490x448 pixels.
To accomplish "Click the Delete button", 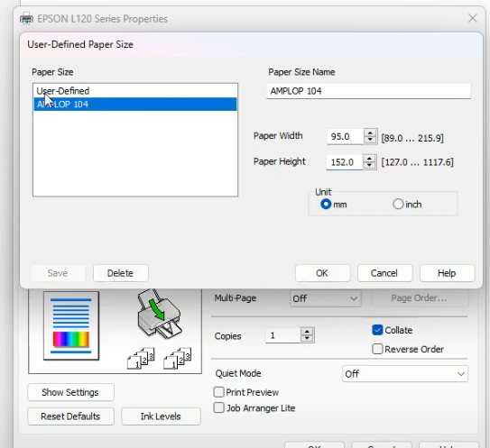I will [x=121, y=273].
